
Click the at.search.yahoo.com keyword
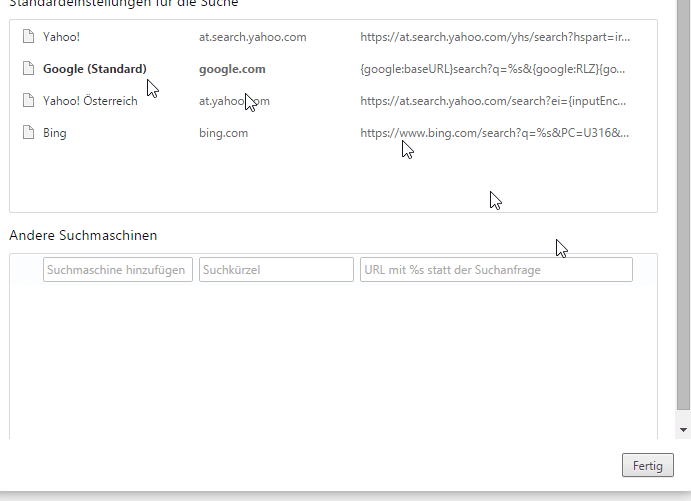coord(253,37)
